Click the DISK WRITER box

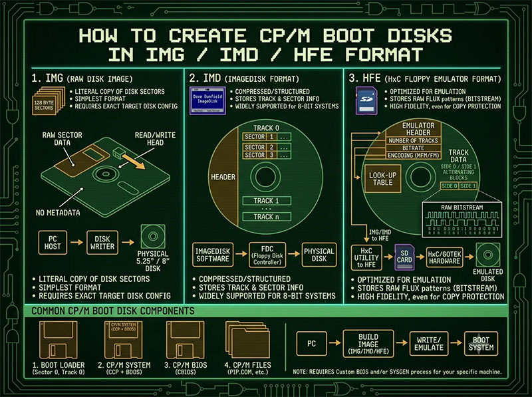pos(102,243)
